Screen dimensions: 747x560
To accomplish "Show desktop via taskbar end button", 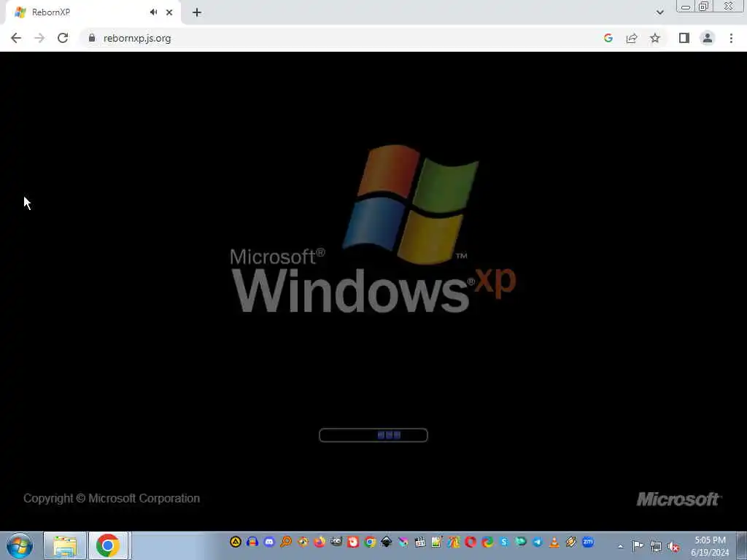I will coord(742,545).
